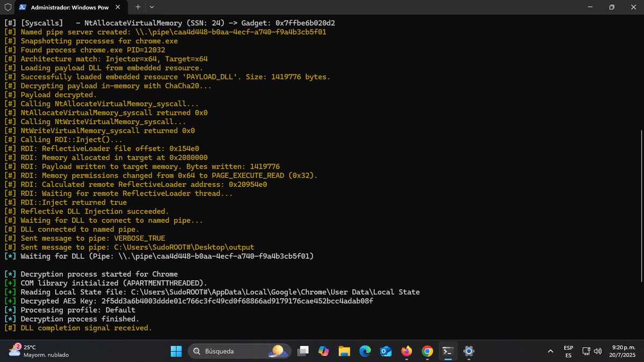Image resolution: width=644 pixels, height=362 pixels.
Task: Click 'Architecture match: Injector=x64' line
Action: click(x=106, y=59)
